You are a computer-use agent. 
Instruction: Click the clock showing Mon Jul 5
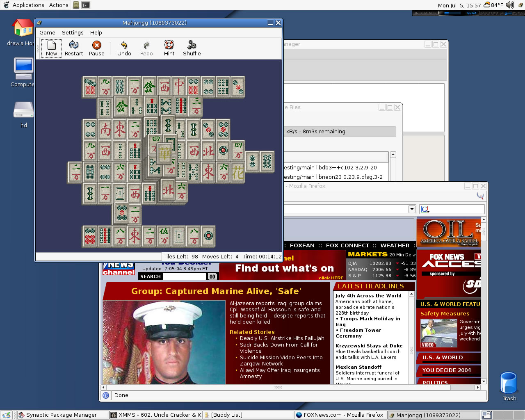coord(459,5)
